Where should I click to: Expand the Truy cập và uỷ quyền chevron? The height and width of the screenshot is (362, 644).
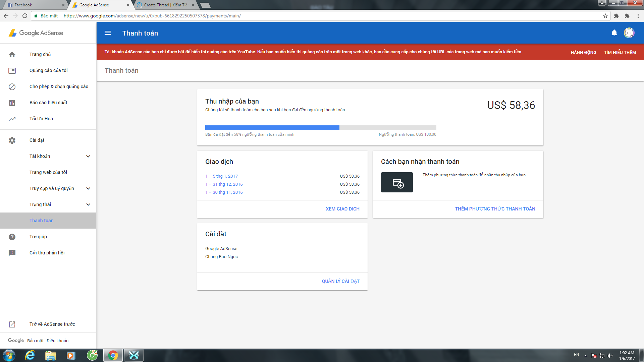[x=88, y=188]
